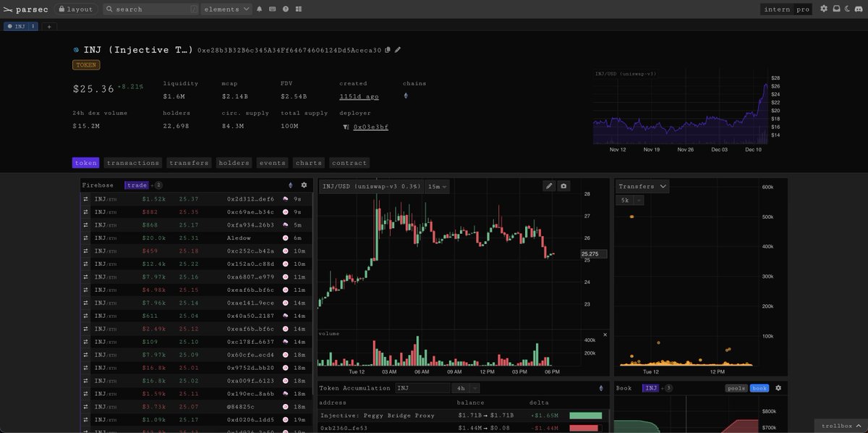Click Ethereum chain icon in Firehose header
This screenshot has height=433, width=868.
(x=292, y=185)
